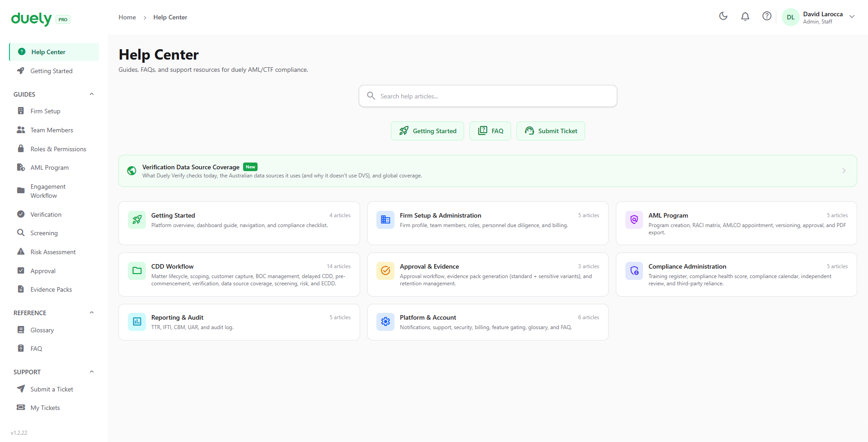The image size is (868, 442).
Task: Open Team Members guide
Action: pyautogui.click(x=52, y=130)
